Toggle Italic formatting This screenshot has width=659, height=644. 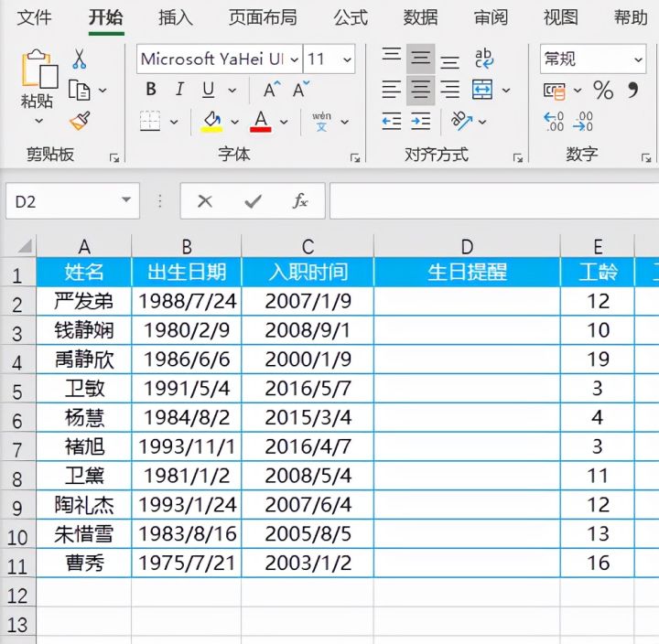pos(180,89)
